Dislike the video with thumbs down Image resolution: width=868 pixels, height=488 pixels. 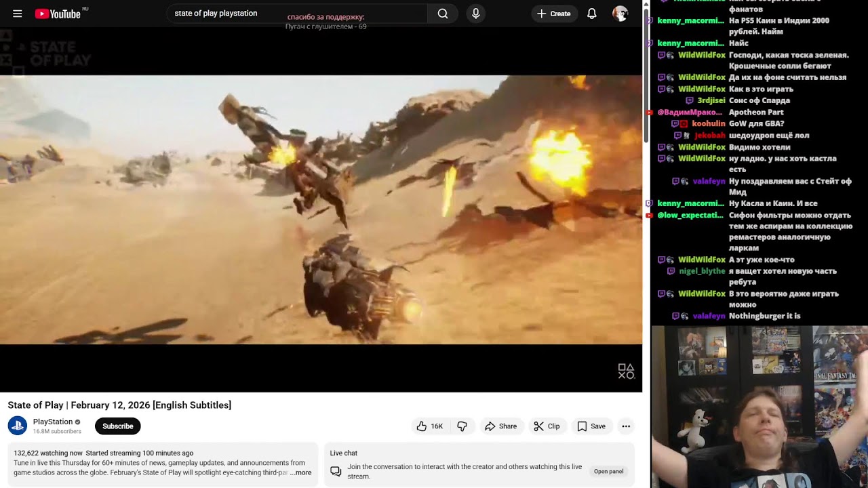pos(462,426)
